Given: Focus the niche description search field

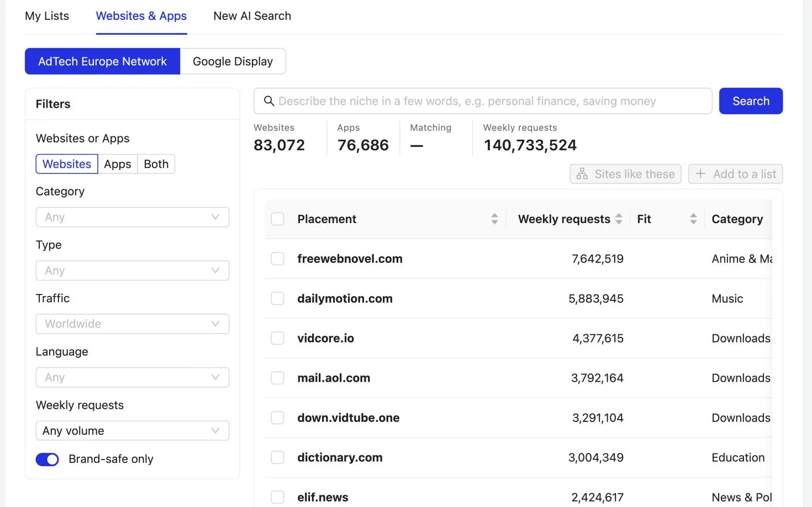Looking at the screenshot, I should pos(483,101).
